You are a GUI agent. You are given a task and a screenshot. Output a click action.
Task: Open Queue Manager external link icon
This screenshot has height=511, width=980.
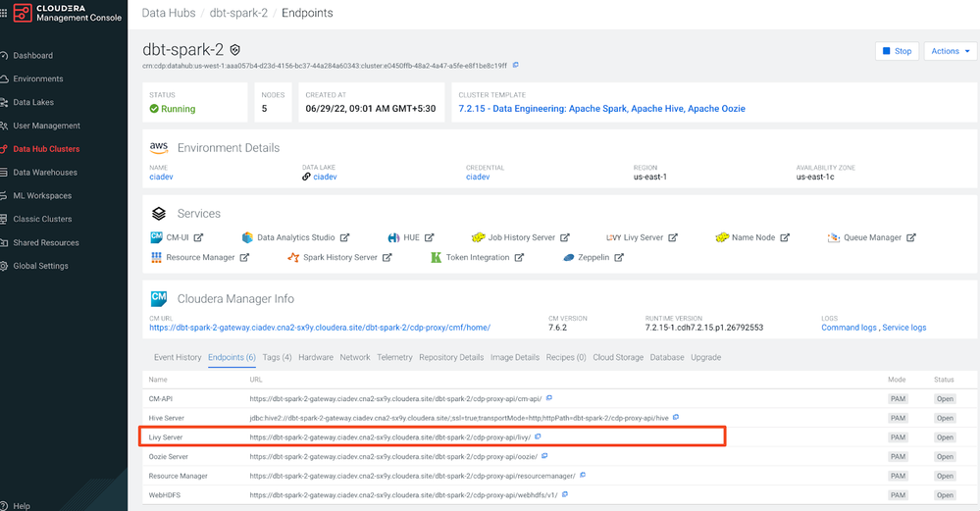pos(910,237)
